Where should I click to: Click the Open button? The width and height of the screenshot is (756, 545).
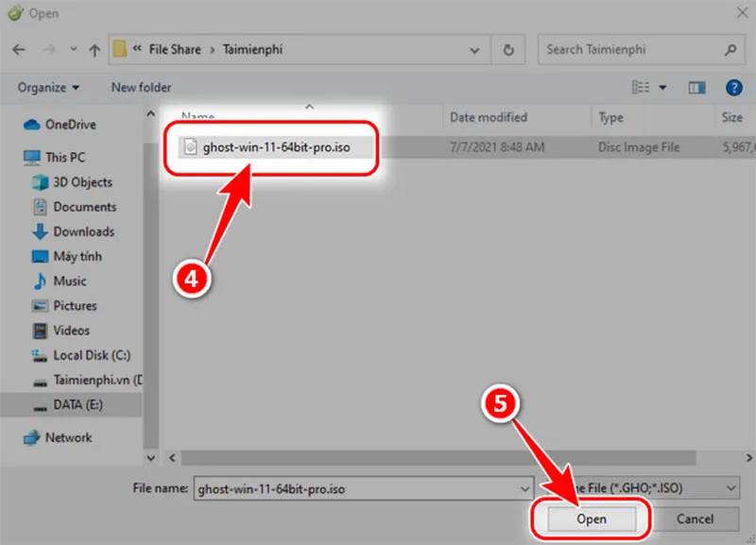tap(592, 519)
